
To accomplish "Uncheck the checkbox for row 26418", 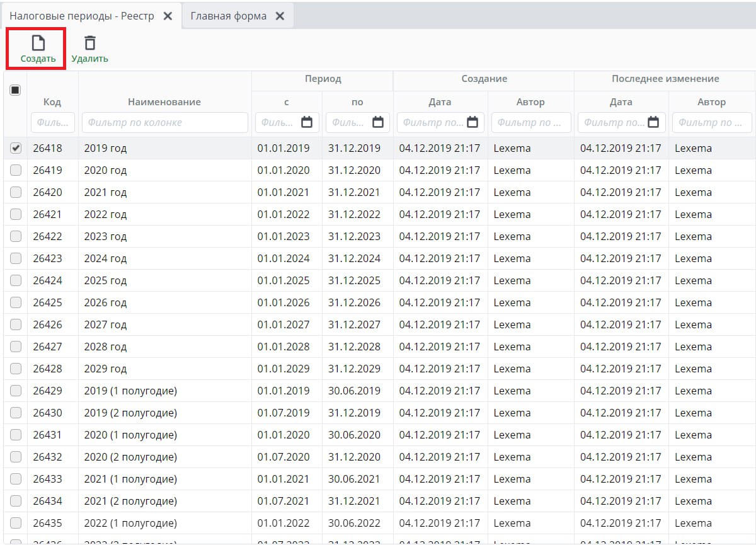I will pyautogui.click(x=16, y=148).
